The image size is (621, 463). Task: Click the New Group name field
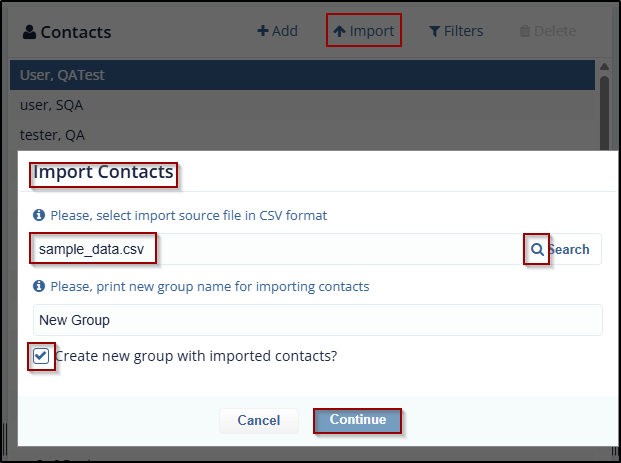(317, 320)
